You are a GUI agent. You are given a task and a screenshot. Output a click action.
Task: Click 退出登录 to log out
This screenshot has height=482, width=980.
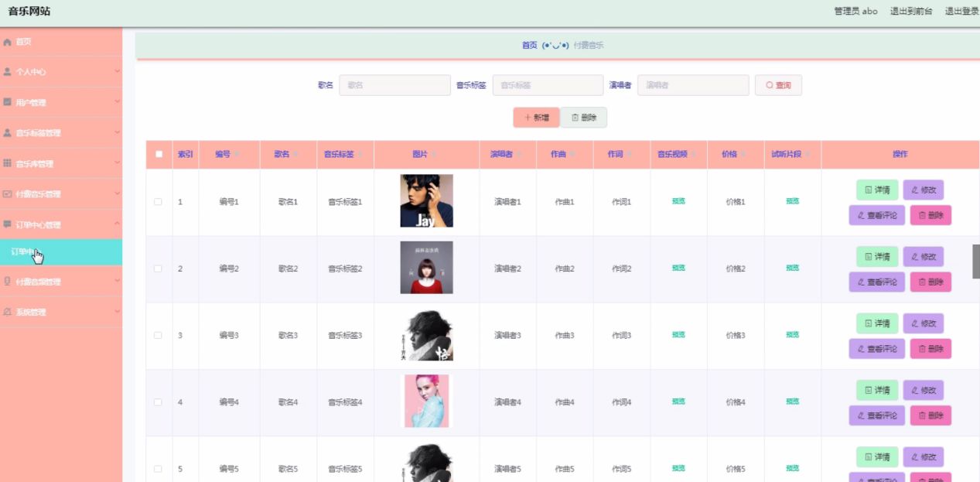[961, 11]
